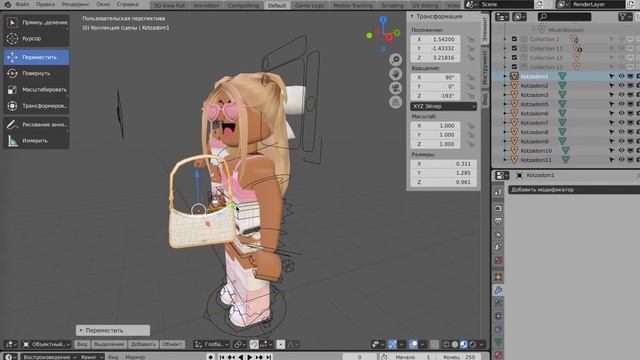
Task: Toggle the Collection 11 checkbox
Action: click(x=514, y=49)
